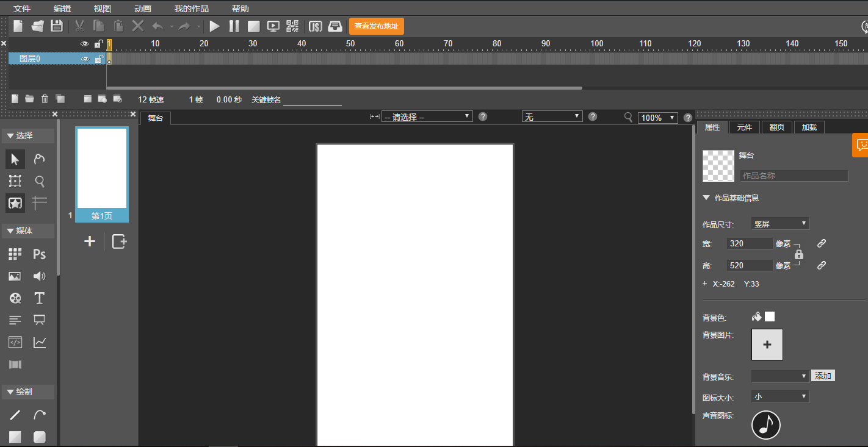Click the plus icon to add new page
Screen dimensions: 868x447
pyautogui.click(x=90, y=241)
